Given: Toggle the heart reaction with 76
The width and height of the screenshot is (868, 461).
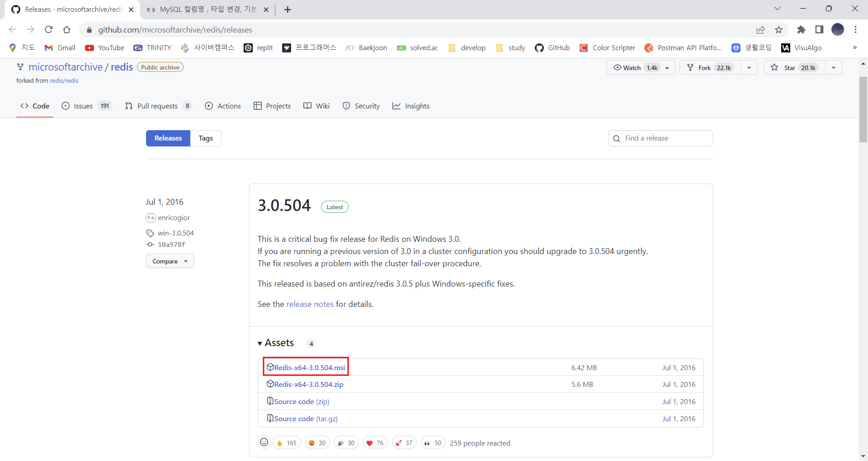Looking at the screenshot, I should click(x=375, y=443).
